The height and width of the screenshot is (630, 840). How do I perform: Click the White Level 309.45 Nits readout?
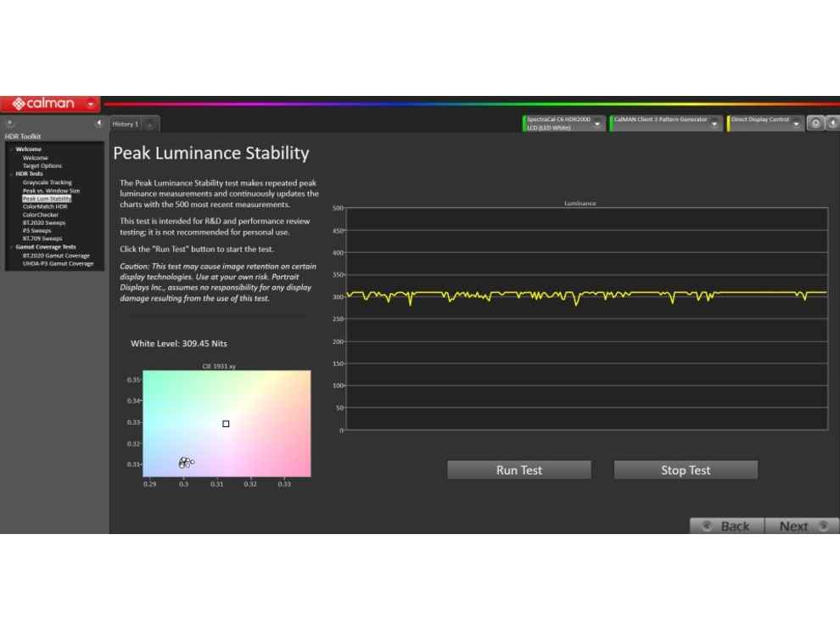tap(179, 344)
